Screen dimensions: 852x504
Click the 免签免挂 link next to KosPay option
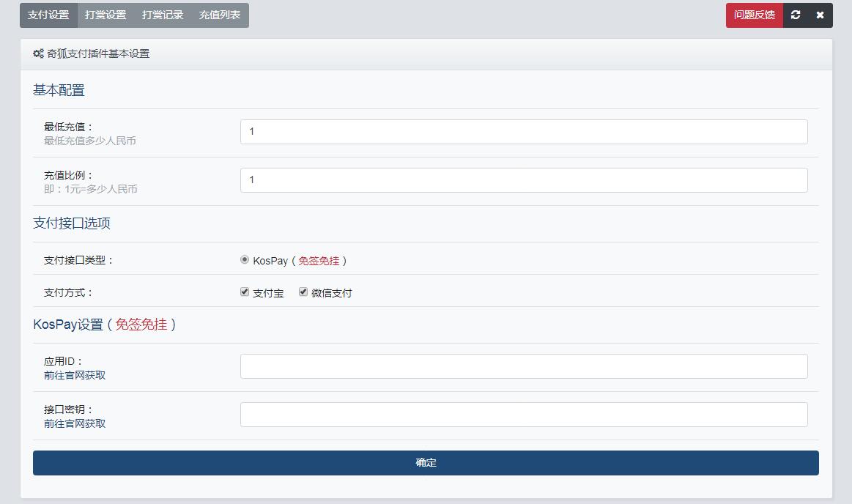click(x=319, y=261)
